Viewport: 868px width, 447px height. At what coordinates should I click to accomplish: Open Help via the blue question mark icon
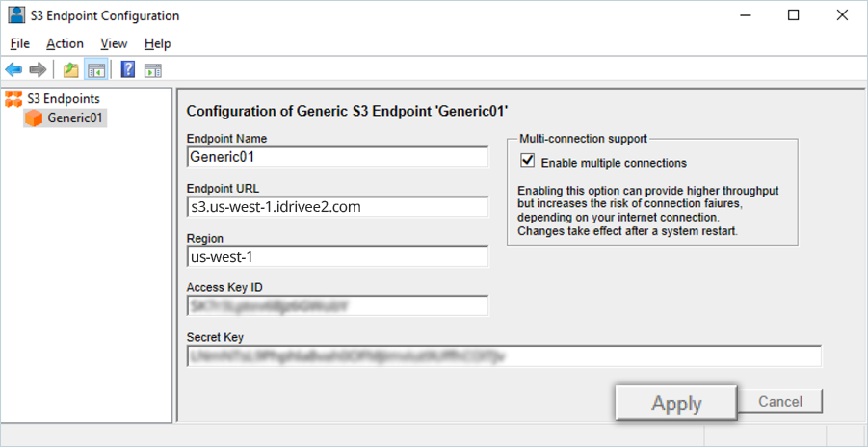pos(127,69)
